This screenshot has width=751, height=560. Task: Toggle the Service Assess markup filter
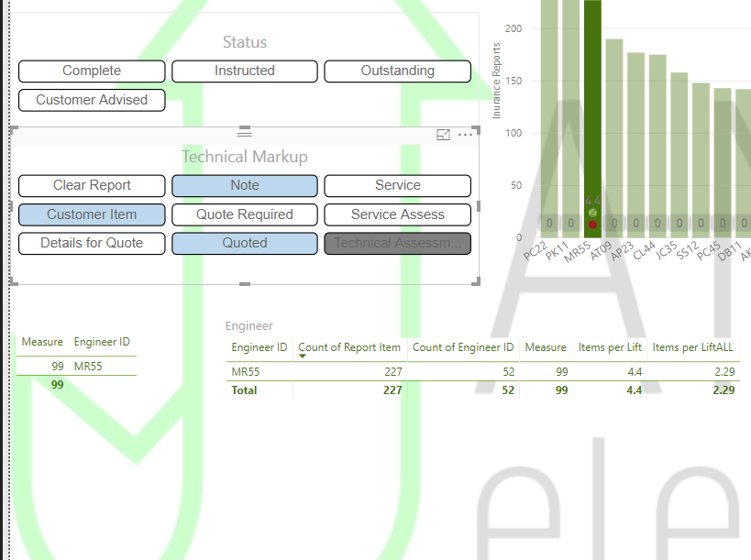(398, 214)
